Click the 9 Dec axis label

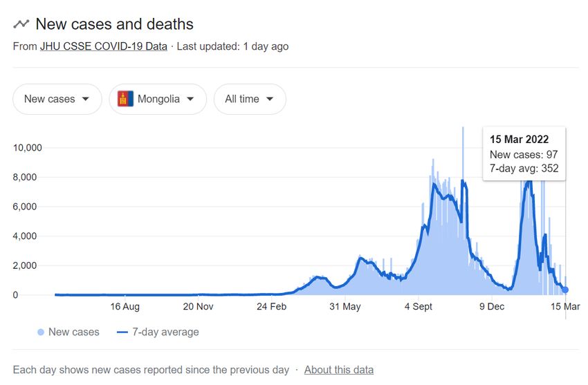coord(492,306)
